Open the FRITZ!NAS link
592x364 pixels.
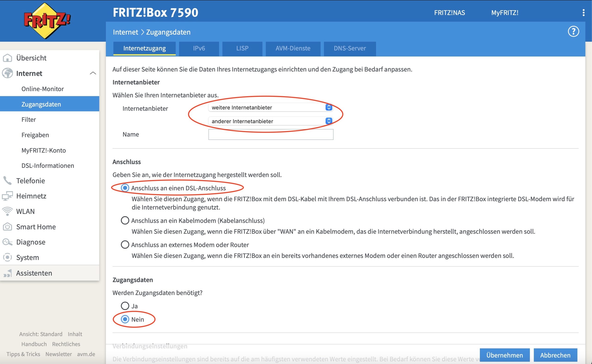coord(449,13)
